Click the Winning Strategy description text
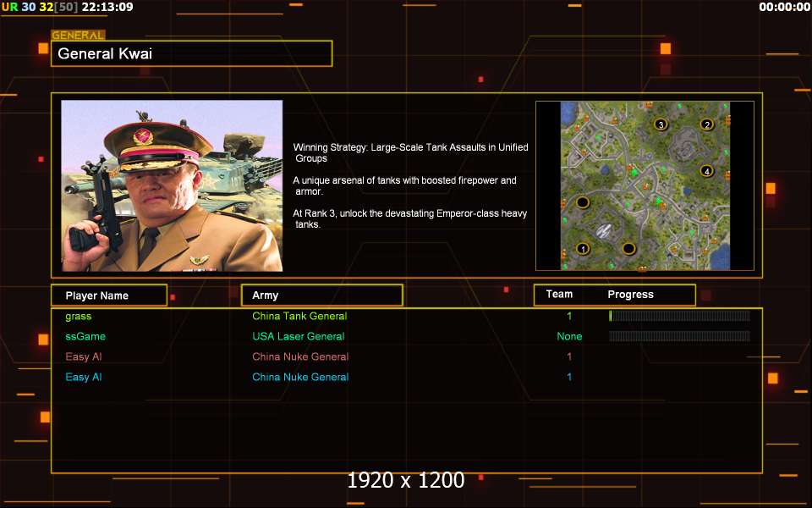812x508 pixels. click(411, 152)
